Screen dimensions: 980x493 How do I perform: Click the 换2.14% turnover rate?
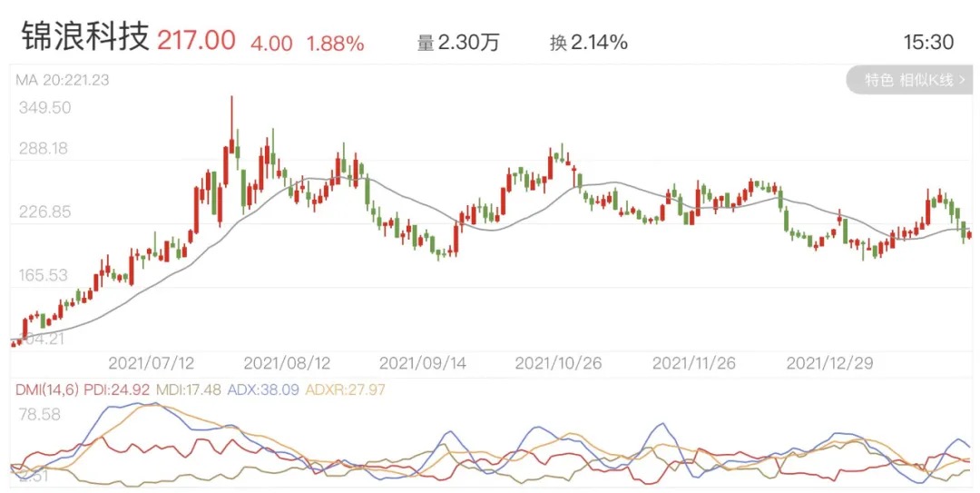588,43
